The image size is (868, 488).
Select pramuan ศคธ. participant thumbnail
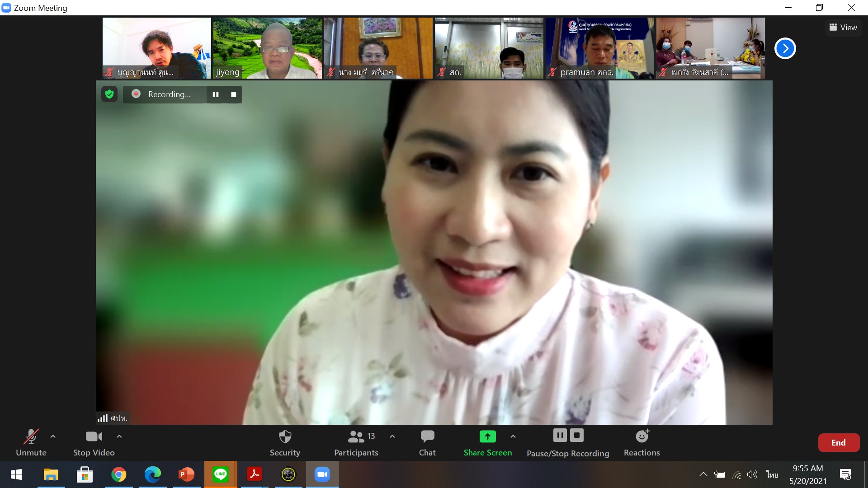click(600, 48)
